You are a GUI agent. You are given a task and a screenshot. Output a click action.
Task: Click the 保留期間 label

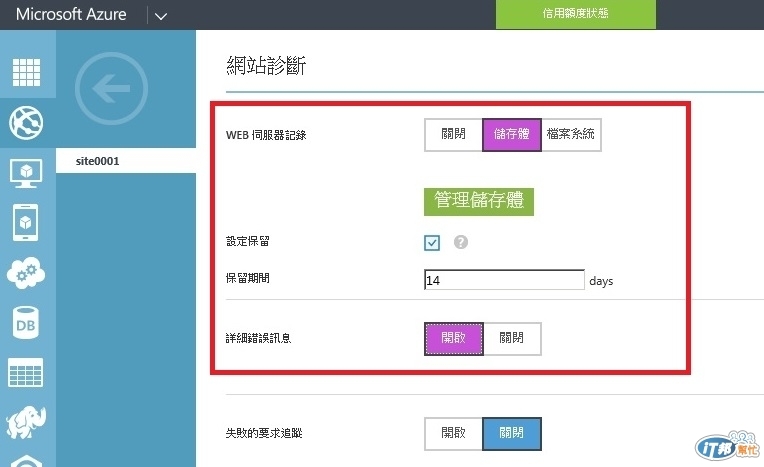[248, 278]
